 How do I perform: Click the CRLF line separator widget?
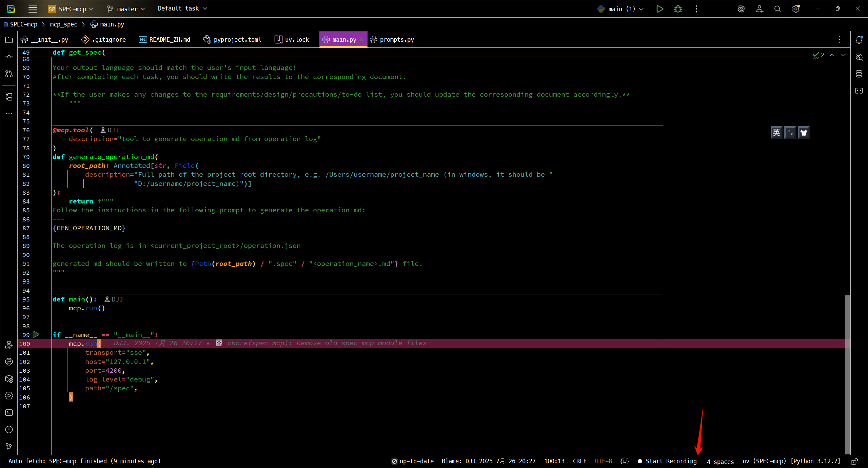(579, 461)
